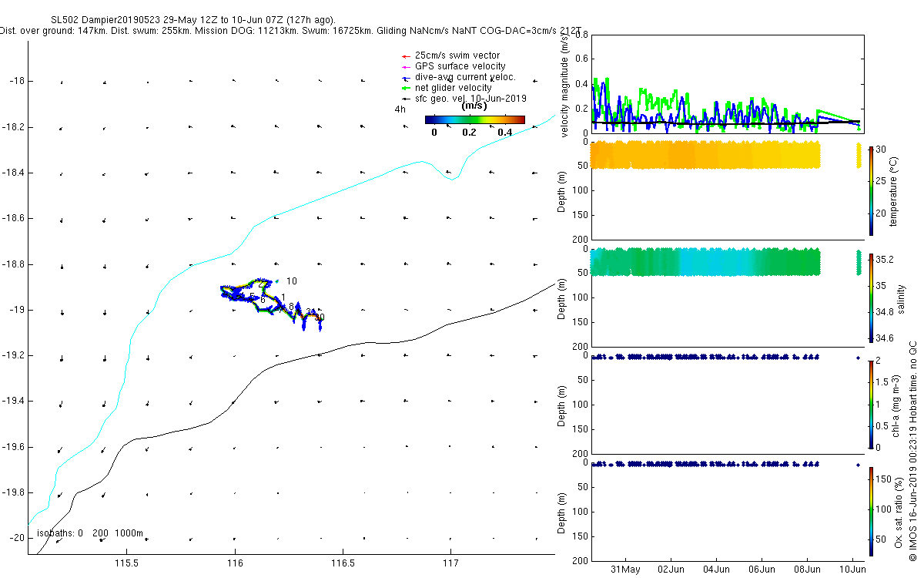Click the Ox. sat. ratio colorbar

click(x=871, y=511)
